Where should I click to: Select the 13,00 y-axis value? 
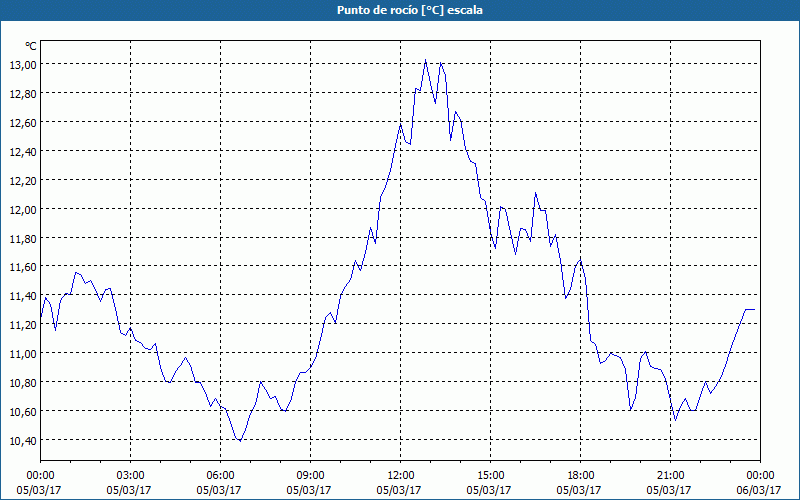[23, 64]
